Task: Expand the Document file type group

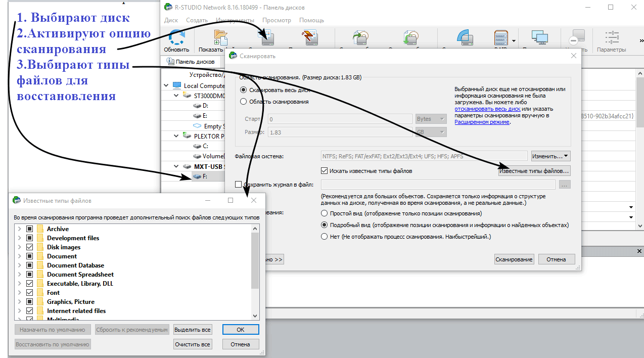Action: 19,256
